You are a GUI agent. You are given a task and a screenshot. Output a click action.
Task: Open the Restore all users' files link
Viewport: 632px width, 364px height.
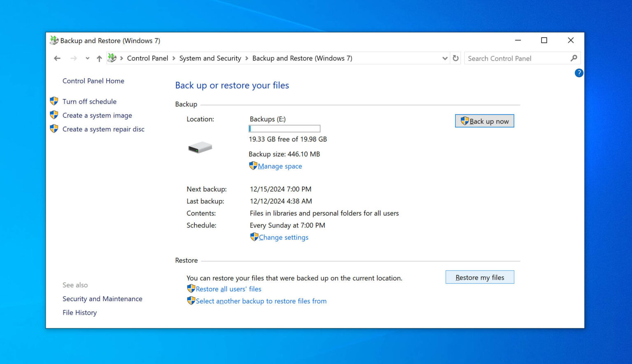pyautogui.click(x=229, y=289)
